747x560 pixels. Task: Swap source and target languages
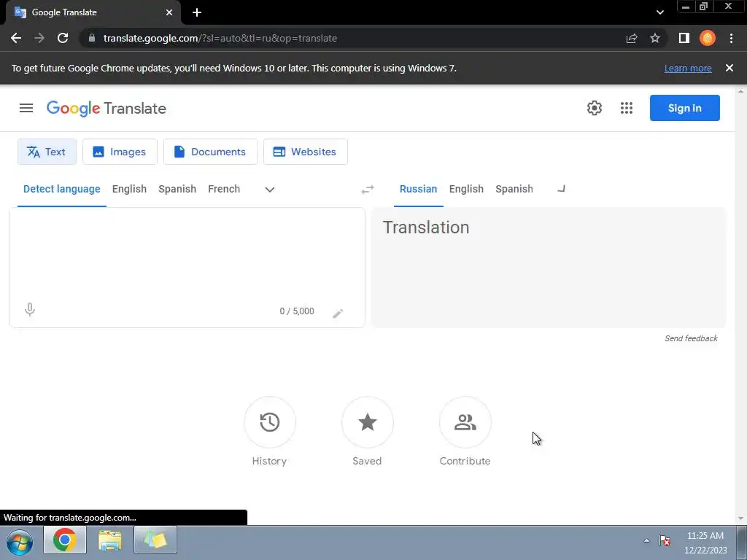click(x=368, y=190)
